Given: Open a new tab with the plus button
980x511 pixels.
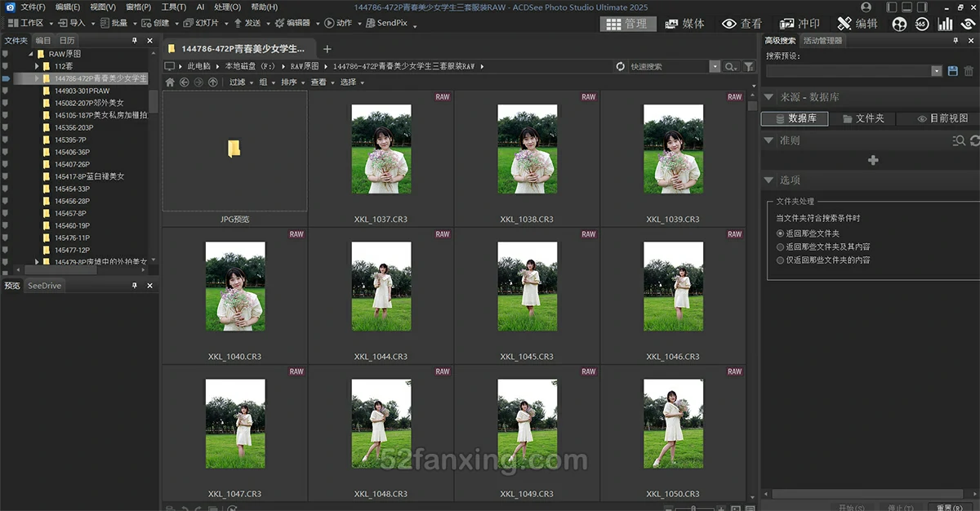Looking at the screenshot, I should (327, 49).
